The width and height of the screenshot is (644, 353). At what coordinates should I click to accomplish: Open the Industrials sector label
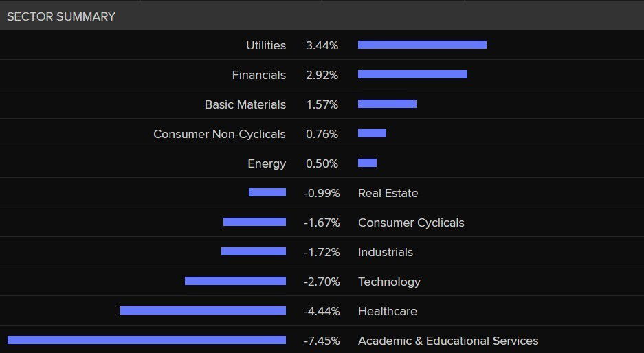386,252
